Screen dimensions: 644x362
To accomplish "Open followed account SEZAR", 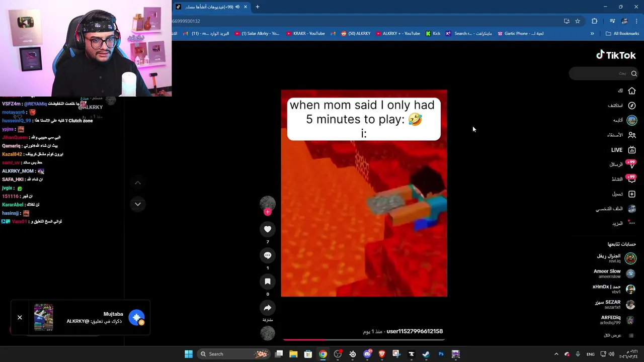I will [615, 305].
